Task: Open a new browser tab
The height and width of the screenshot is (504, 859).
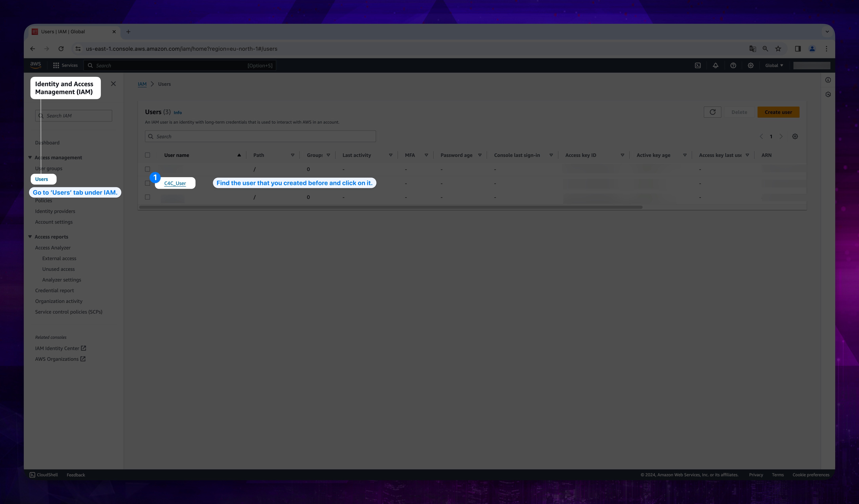Action: pos(129,32)
